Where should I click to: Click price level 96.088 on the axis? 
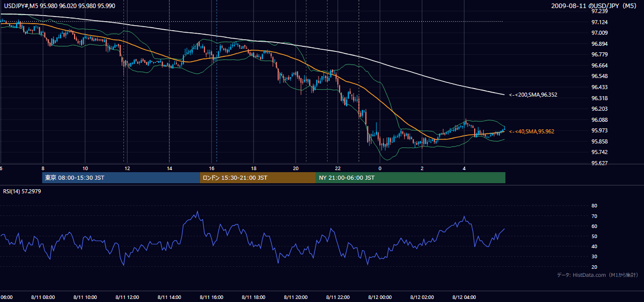pos(599,120)
